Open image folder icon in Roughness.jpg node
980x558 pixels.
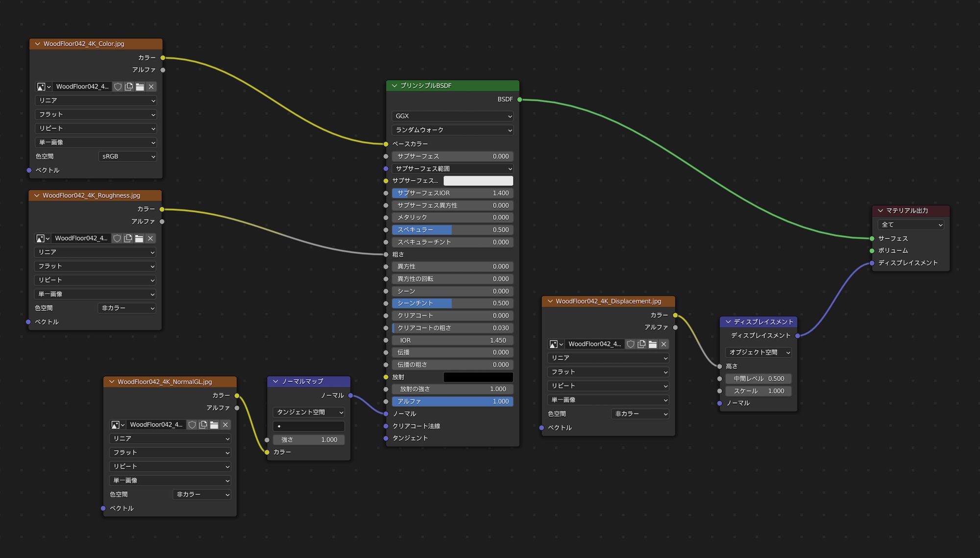(139, 238)
